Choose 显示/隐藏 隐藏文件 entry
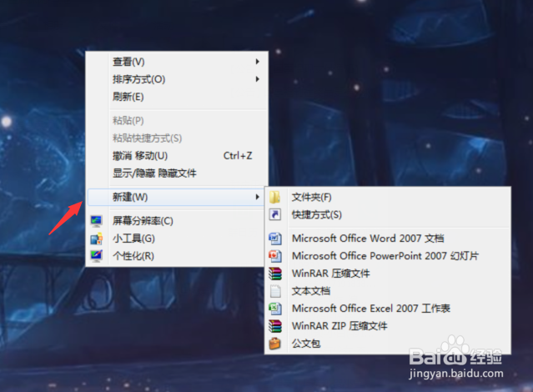Image resolution: width=533 pixels, height=392 pixels. coord(177,173)
